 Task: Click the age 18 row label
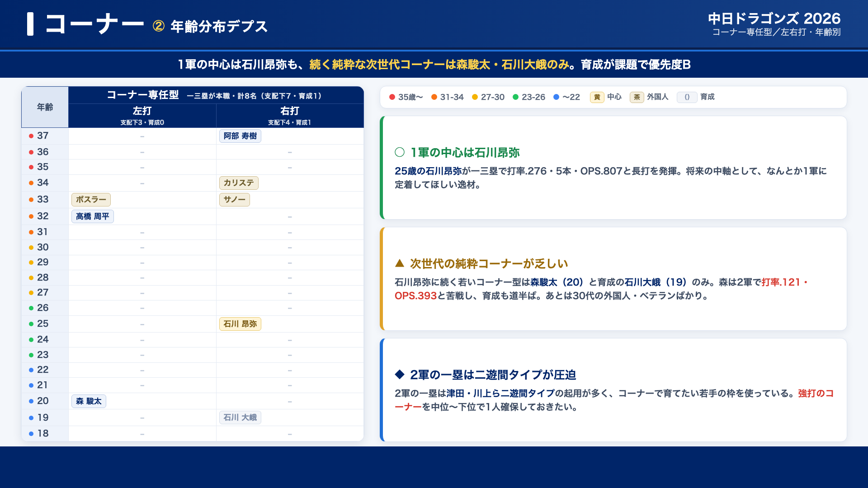click(x=43, y=434)
